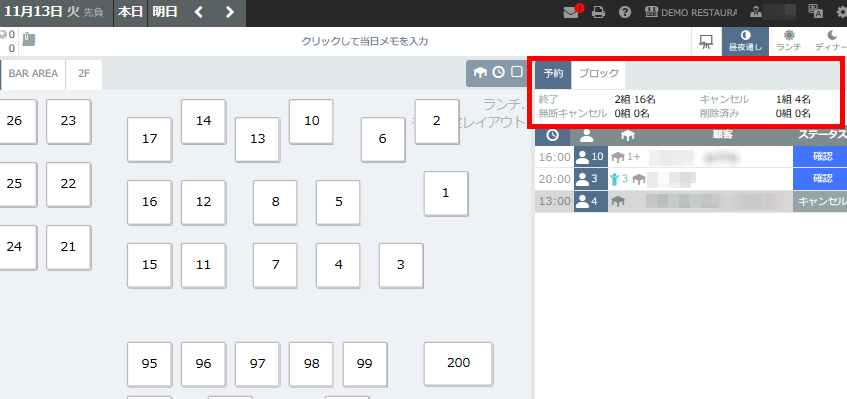Sort reservation list by clock column
The width and height of the screenshot is (847, 399).
point(552,135)
